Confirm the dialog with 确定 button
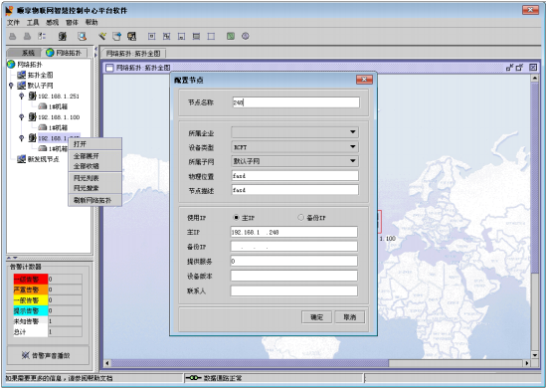This screenshot has width=548, height=390. point(317,317)
